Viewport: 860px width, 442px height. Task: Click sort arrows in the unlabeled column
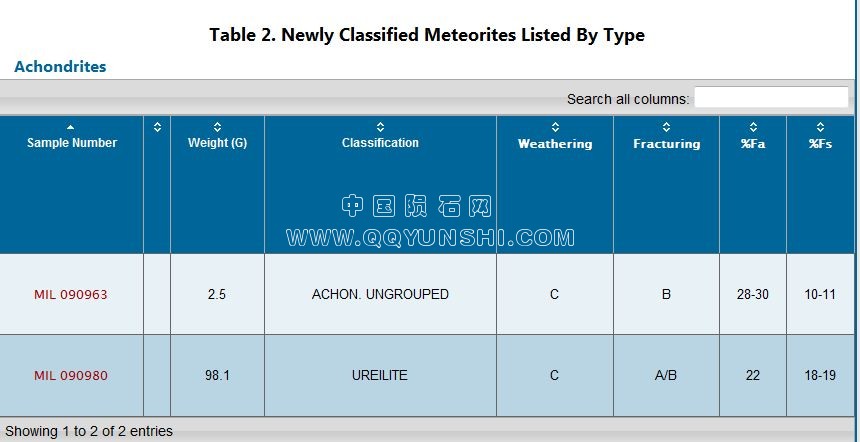[x=157, y=127]
